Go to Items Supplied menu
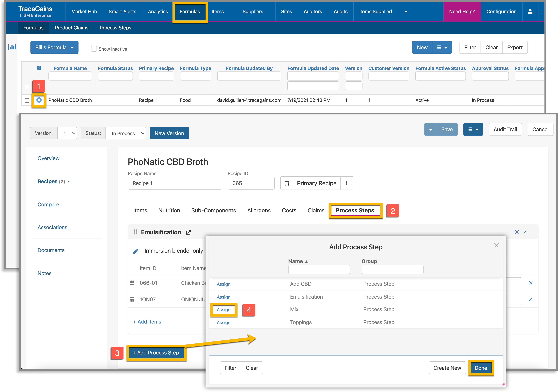The height and width of the screenshot is (392, 558). [375, 11]
